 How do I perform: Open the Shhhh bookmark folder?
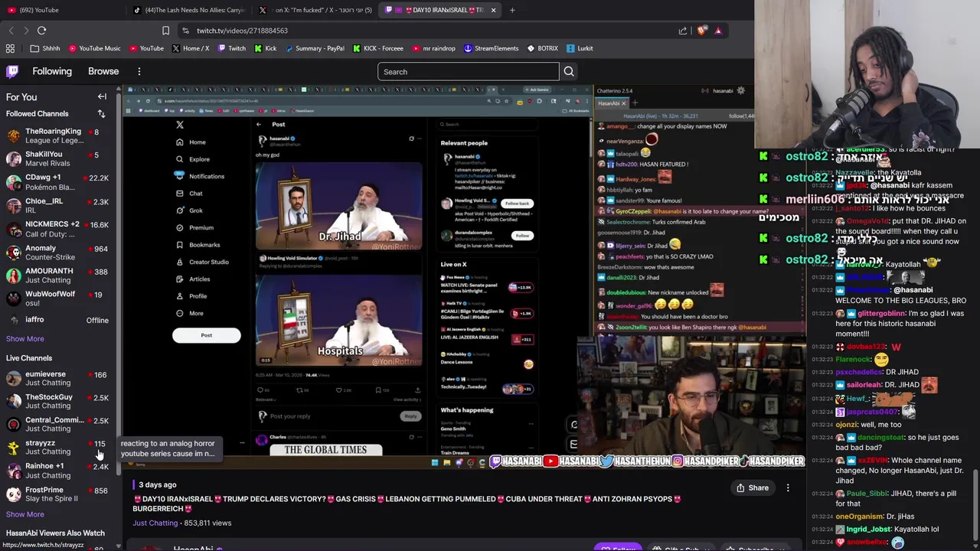point(44,48)
